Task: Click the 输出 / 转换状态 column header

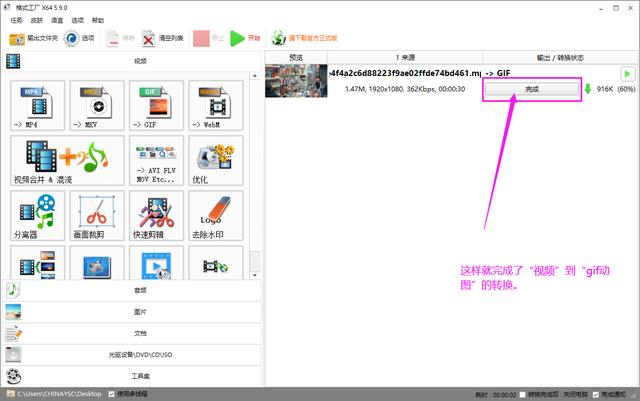Action: [560, 58]
